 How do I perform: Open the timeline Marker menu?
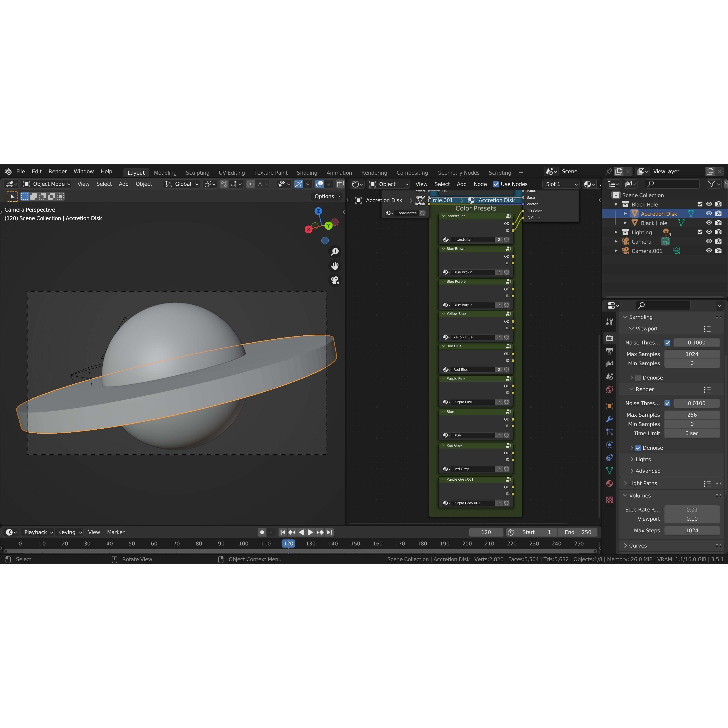click(x=116, y=532)
